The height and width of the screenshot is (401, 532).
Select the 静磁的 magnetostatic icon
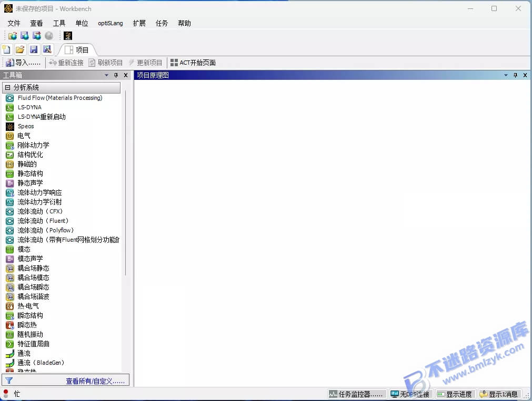10,164
